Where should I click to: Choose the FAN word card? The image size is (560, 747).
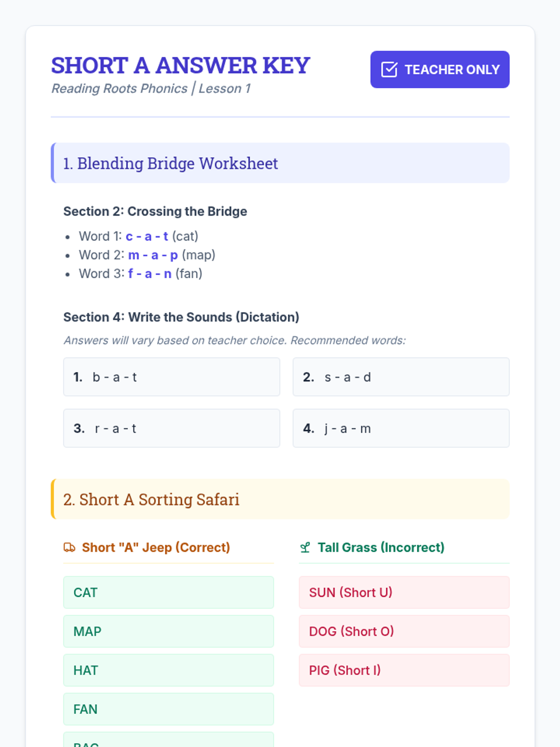coord(168,709)
